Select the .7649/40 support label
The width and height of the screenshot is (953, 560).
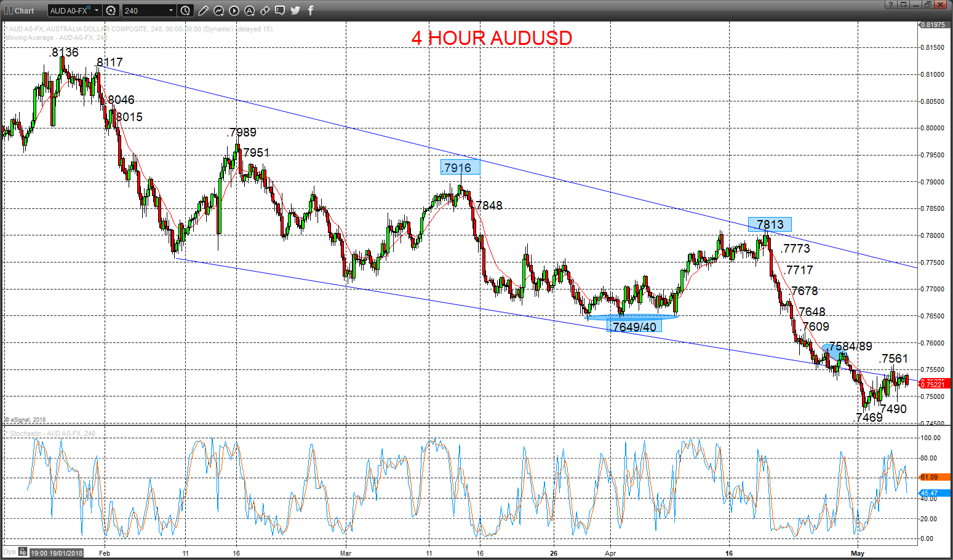coord(634,326)
